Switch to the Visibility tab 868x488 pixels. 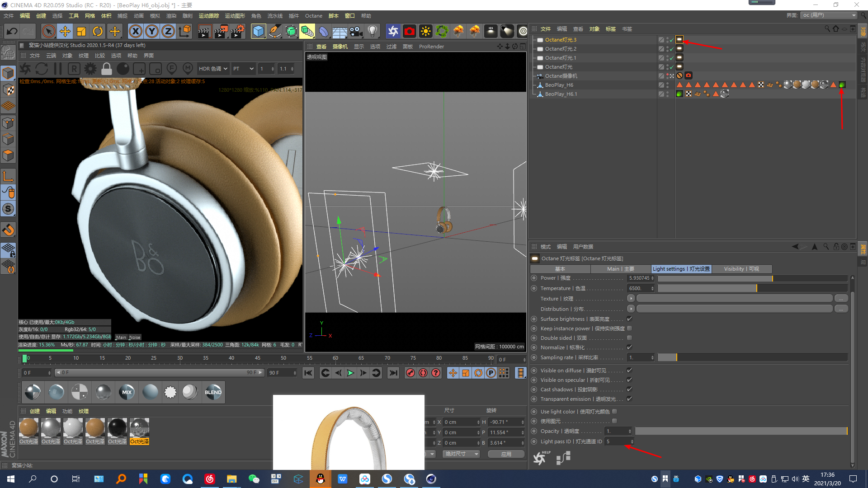click(x=741, y=269)
